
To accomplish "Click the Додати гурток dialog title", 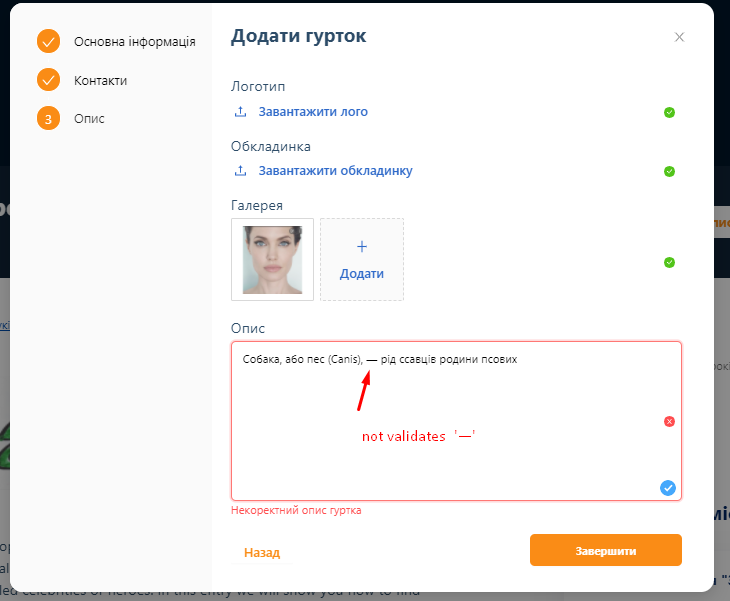I will click(298, 36).
